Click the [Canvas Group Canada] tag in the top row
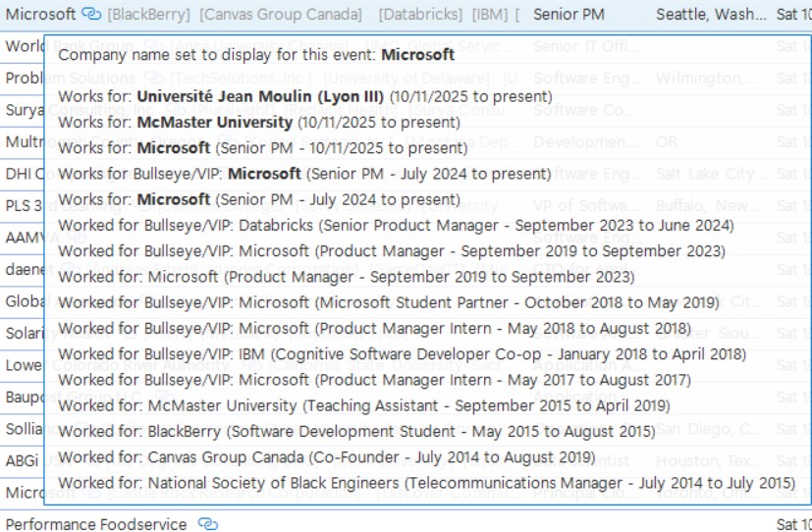Image resolution: width=812 pixels, height=532 pixels. click(x=280, y=15)
